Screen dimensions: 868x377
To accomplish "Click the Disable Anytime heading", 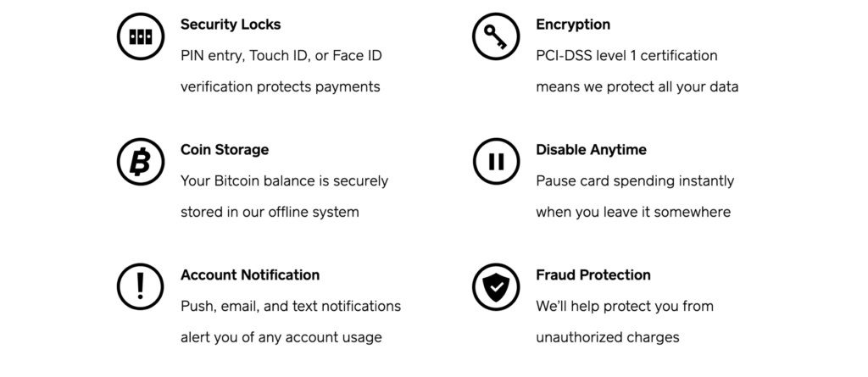I will click(x=591, y=150).
